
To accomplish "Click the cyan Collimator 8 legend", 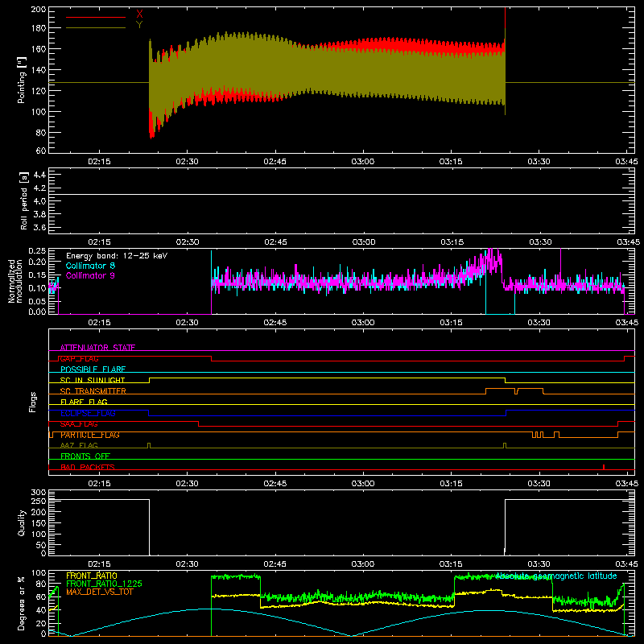I will tap(90, 266).
